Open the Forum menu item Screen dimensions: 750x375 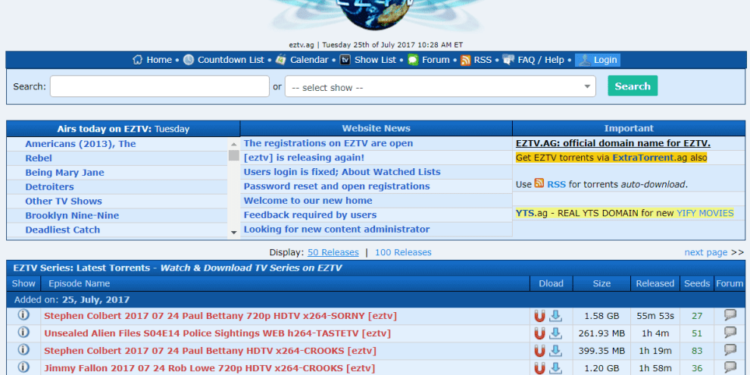(435, 60)
